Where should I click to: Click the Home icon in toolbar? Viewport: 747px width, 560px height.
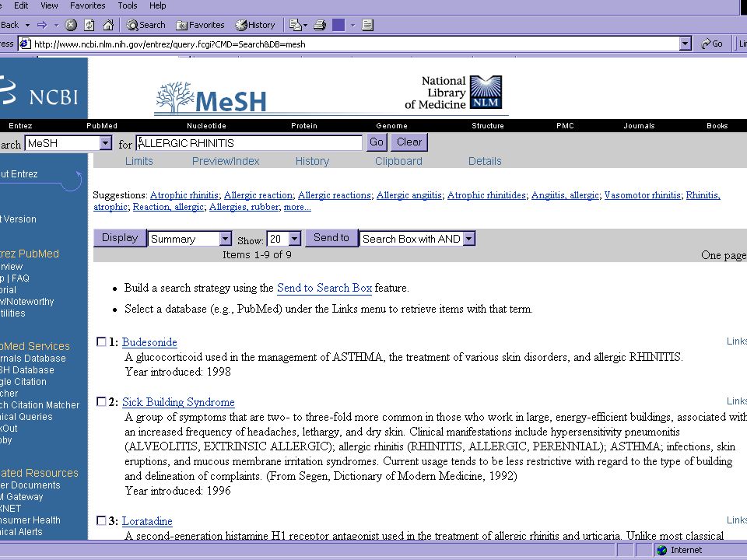108,25
